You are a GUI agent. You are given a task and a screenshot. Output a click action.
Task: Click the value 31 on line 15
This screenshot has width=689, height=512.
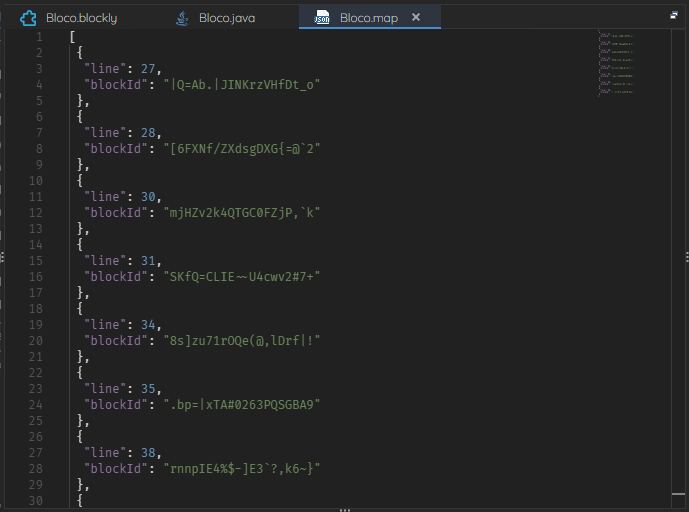[x=148, y=261]
